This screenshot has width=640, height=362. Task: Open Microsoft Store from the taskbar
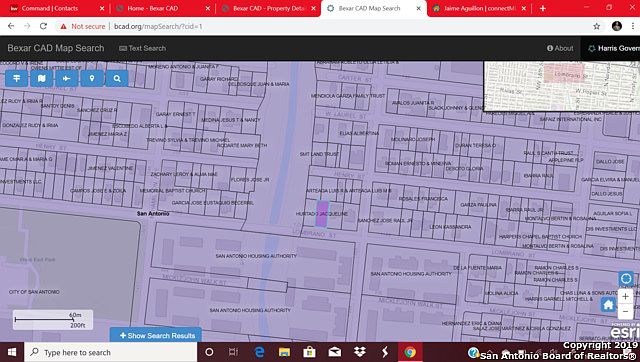pos(309,352)
